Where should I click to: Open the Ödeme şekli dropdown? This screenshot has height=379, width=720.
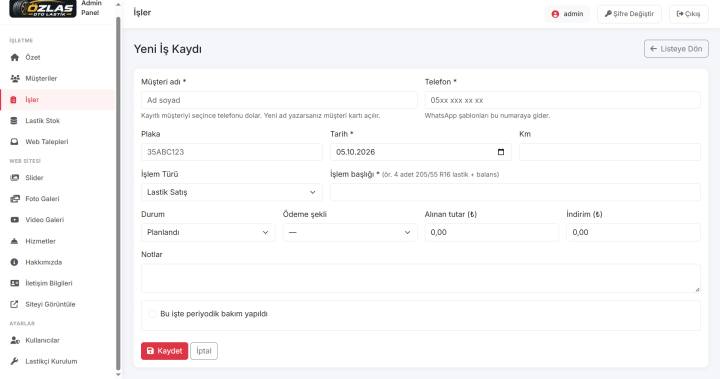[x=350, y=232]
